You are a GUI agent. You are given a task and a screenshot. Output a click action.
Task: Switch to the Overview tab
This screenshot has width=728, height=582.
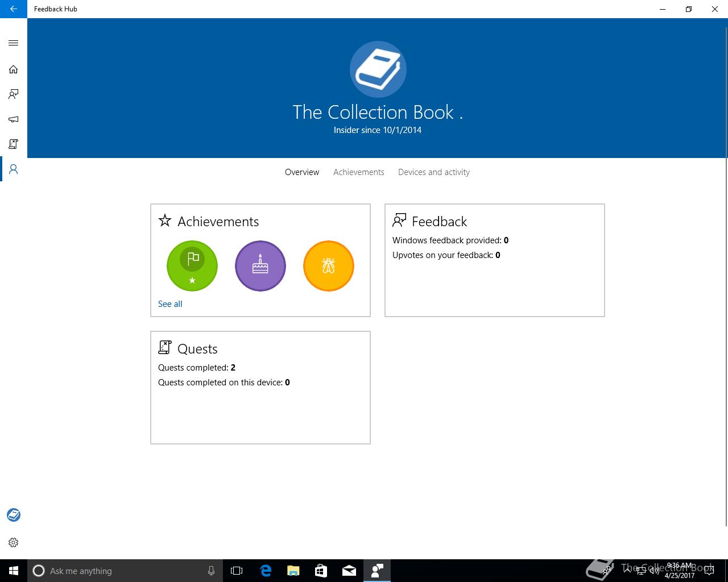(x=302, y=172)
